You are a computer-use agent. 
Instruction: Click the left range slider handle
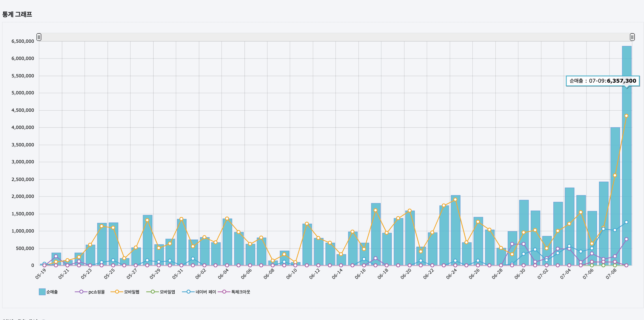coord(39,37)
